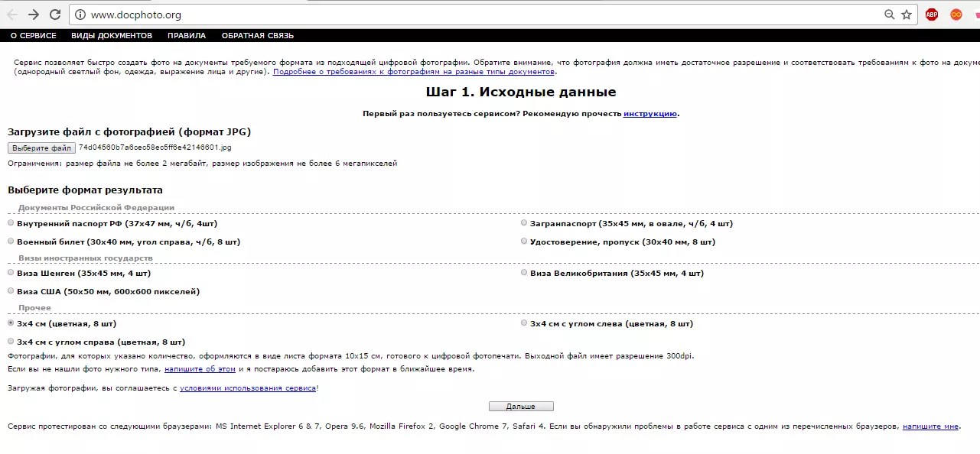Screen dimensions: 980x454
Task: Open the ВИДЫ ДОКУМЕНТОВ menu item
Action: point(112,35)
